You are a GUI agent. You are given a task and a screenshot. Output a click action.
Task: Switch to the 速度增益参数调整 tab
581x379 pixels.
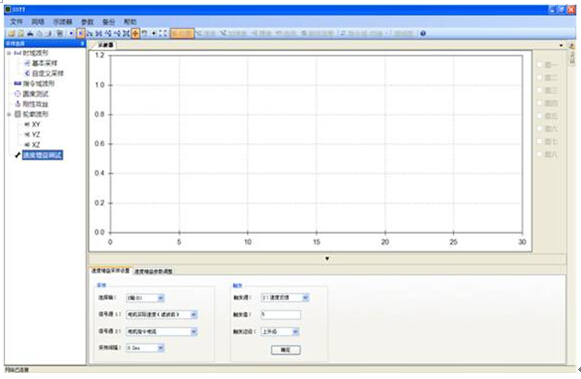pyautogui.click(x=153, y=272)
